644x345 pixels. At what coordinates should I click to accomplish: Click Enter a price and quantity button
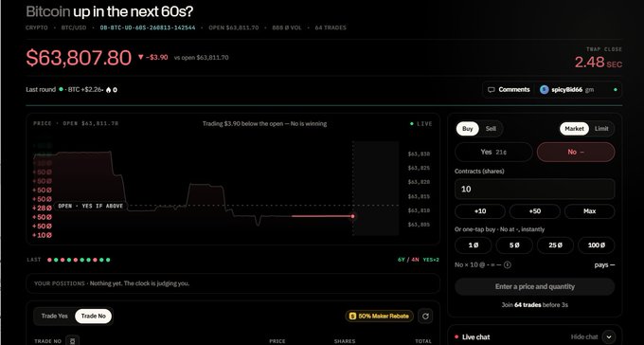click(535, 286)
